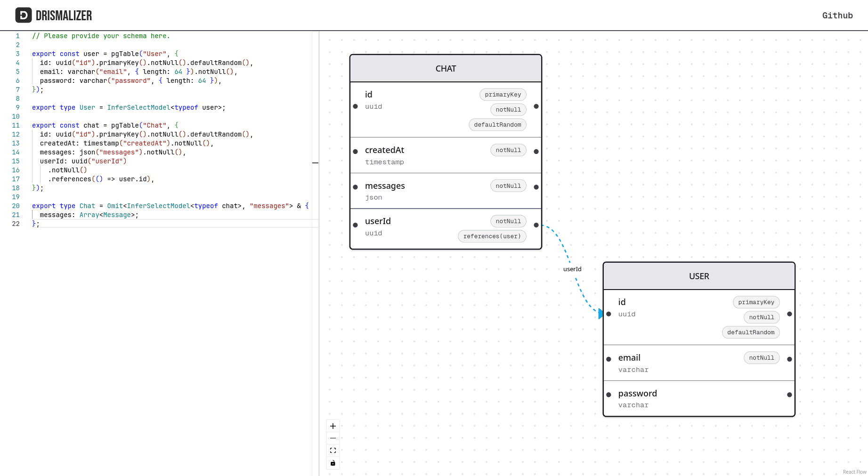Click the handle dot beside USER password
The image size is (868, 476).
point(790,395)
